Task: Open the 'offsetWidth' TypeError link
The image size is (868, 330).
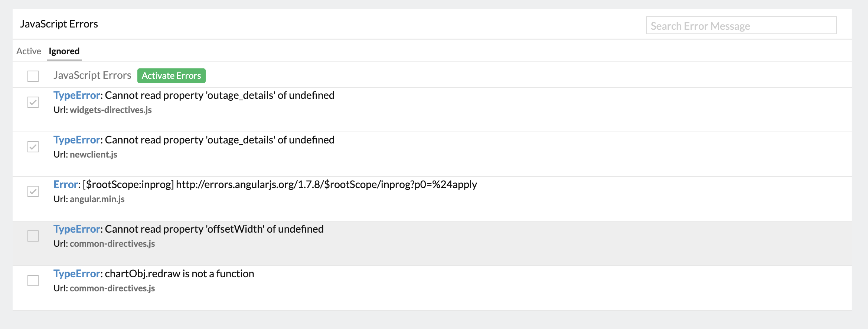Action: click(x=76, y=229)
